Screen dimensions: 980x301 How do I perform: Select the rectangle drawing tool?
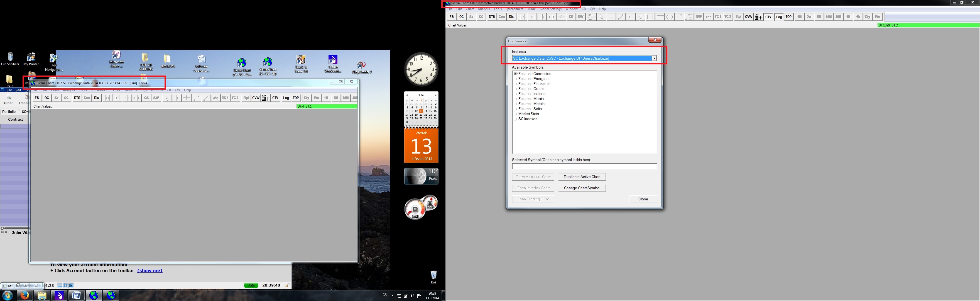point(650,17)
